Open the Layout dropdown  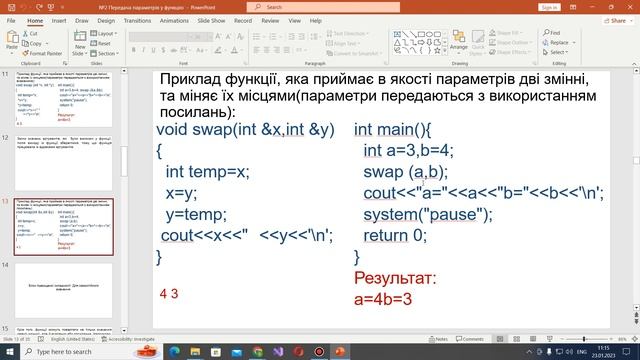pyautogui.click(x=104, y=33)
